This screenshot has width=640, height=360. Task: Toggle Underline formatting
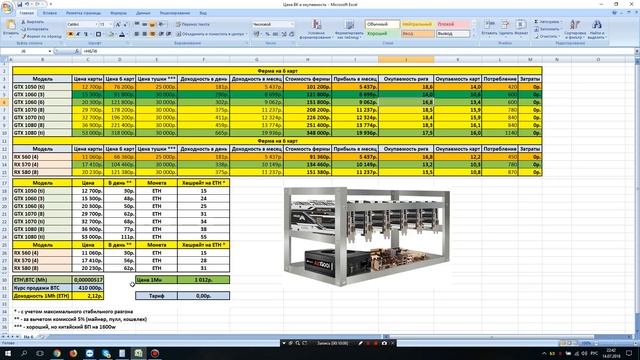click(x=86, y=34)
